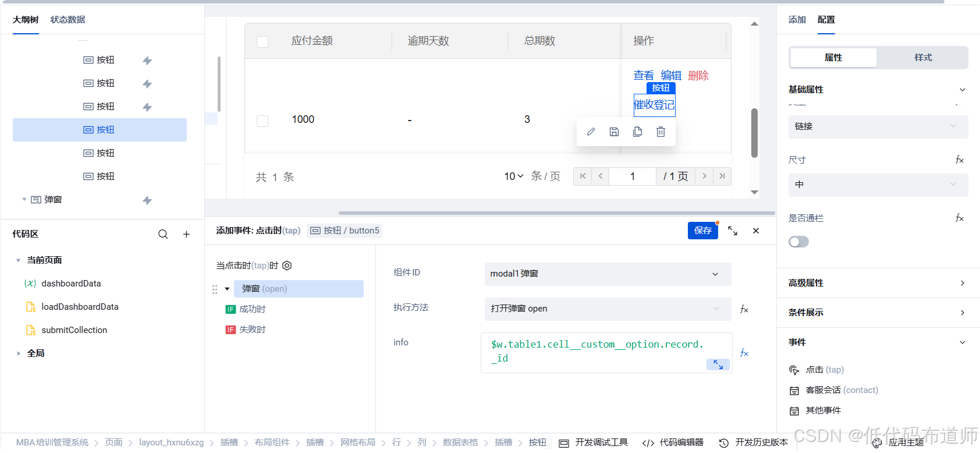Toggle the 是否通栏 switch

click(x=798, y=242)
